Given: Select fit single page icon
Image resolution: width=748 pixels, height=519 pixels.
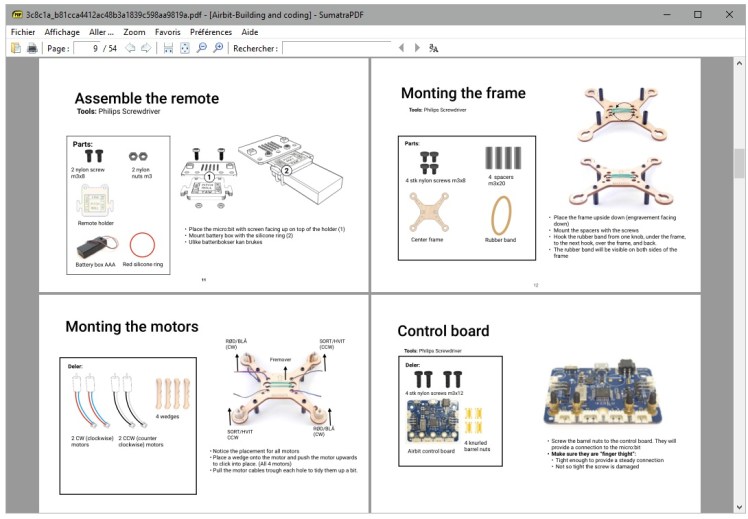Looking at the screenshot, I should (185, 48).
